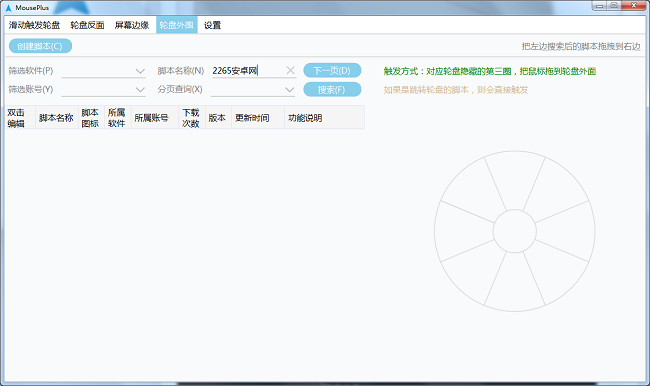Maximize the MousePlus window
The height and width of the screenshot is (386, 650).
[x=614, y=6]
